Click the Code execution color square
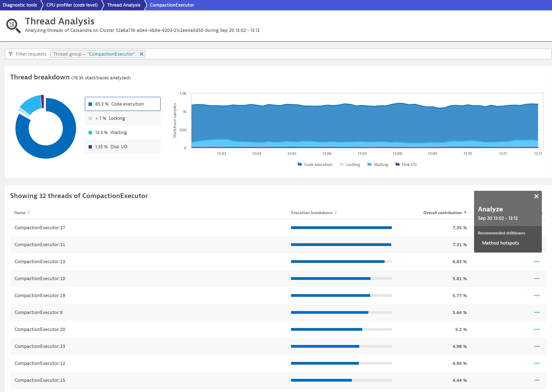This screenshot has height=392, width=552. pos(90,104)
